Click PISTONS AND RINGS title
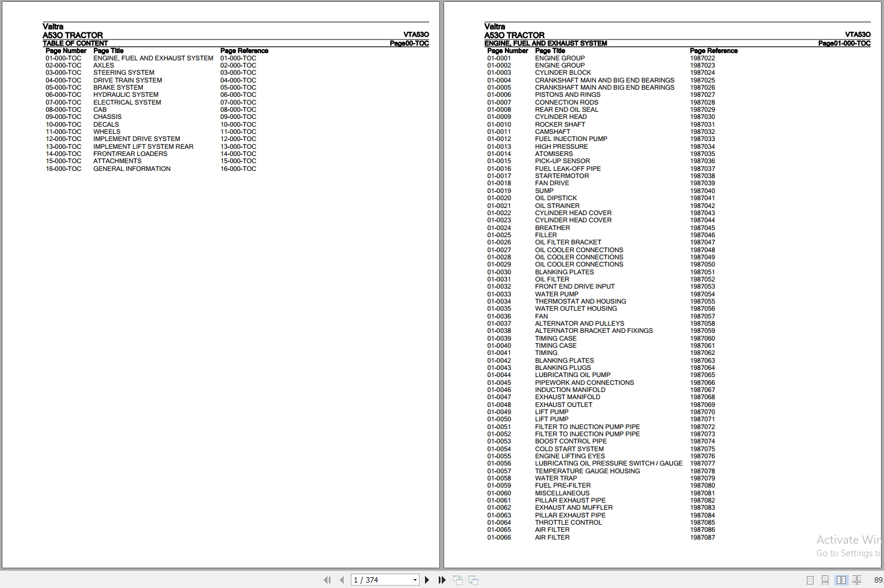 [x=567, y=94]
